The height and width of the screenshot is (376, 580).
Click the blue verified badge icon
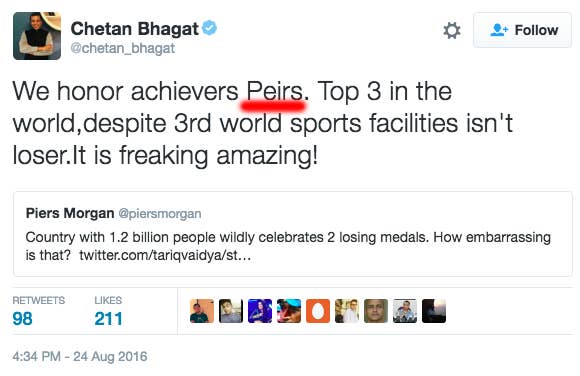point(209,28)
